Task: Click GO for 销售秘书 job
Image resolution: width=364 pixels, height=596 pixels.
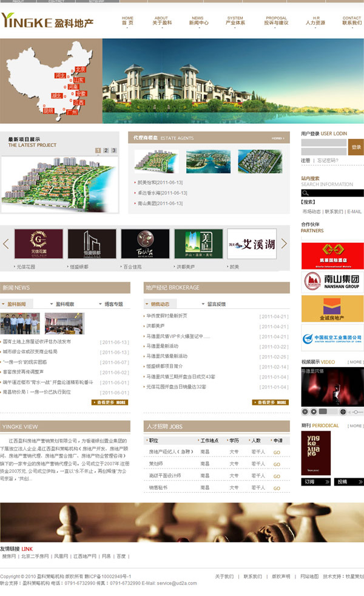Action: tap(277, 488)
